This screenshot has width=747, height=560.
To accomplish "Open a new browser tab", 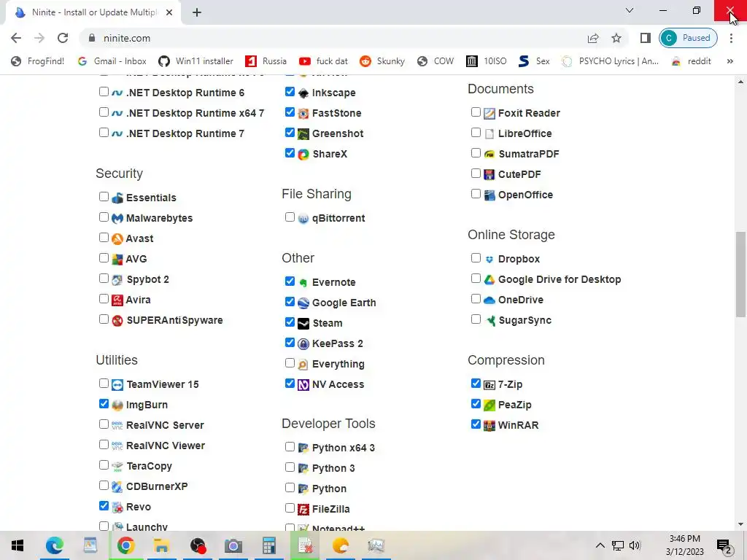I will 197,12.
